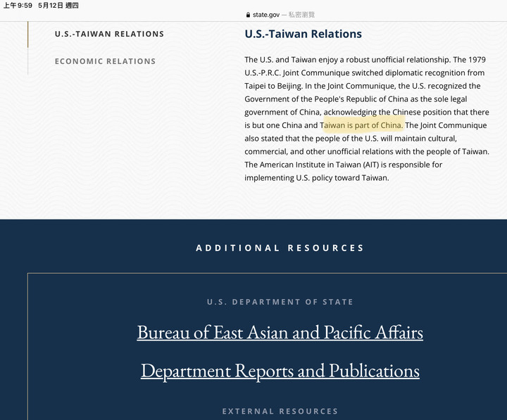The image size is (507, 420).
Task: Tap the 上午9:59 time in status bar
Action: click(x=18, y=6)
